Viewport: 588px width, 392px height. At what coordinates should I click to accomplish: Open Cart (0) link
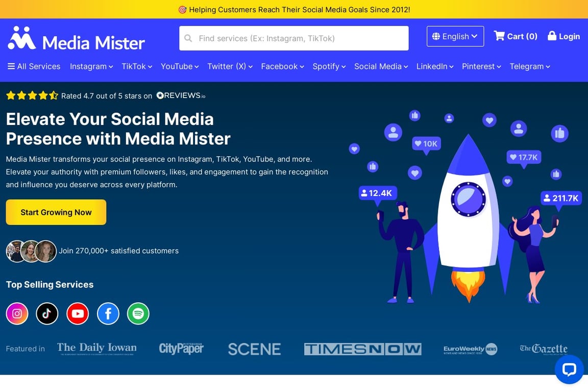(x=516, y=36)
